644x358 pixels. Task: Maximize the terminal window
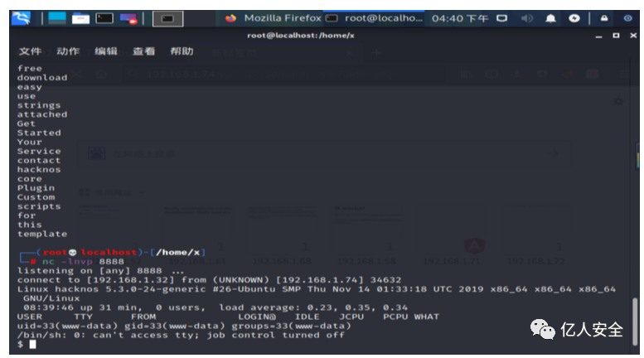(x=616, y=36)
